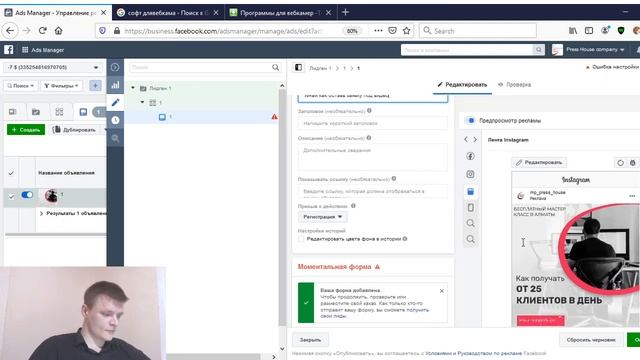Open the call to action dropdown

tap(322, 217)
